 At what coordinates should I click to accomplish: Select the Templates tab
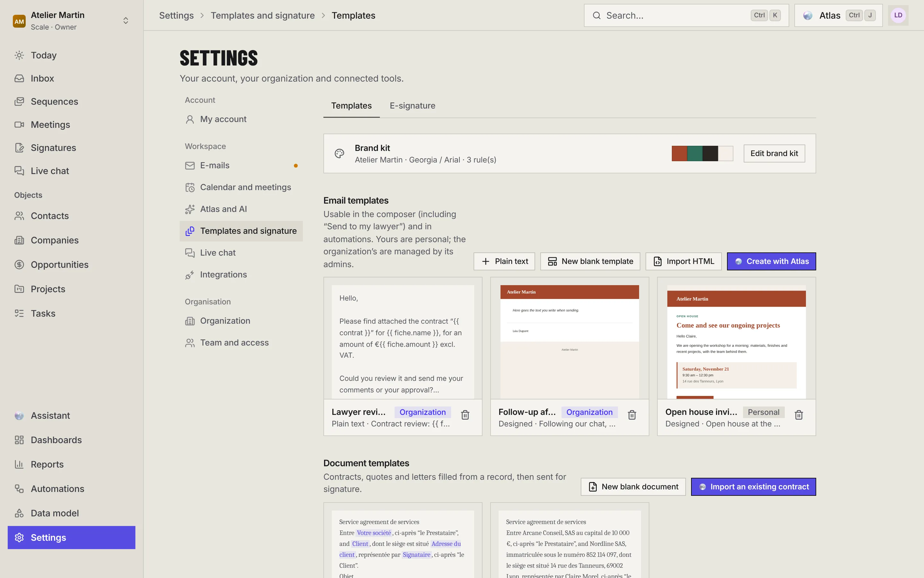(351, 106)
